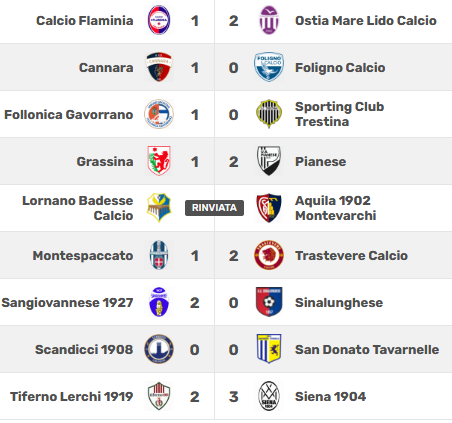Click the San Donato Tavarnelle team name

[x=367, y=350]
